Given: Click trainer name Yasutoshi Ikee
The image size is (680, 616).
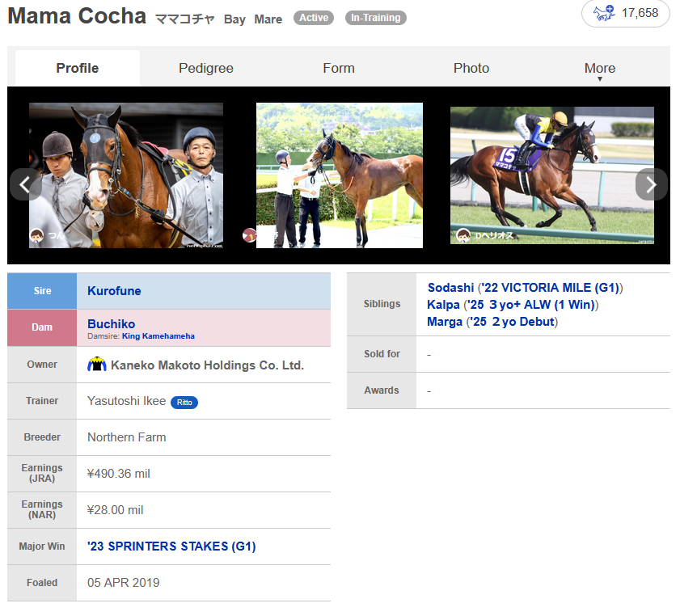Looking at the screenshot, I should 127,401.
